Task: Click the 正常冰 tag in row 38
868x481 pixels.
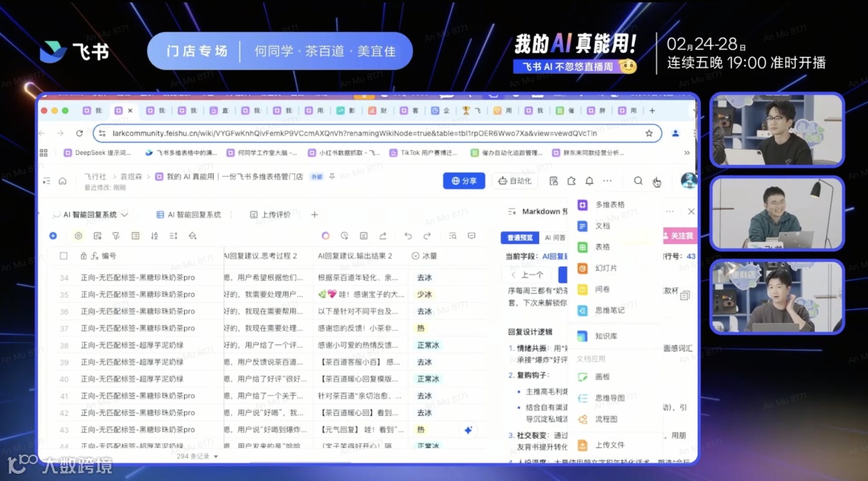Action: (428, 345)
